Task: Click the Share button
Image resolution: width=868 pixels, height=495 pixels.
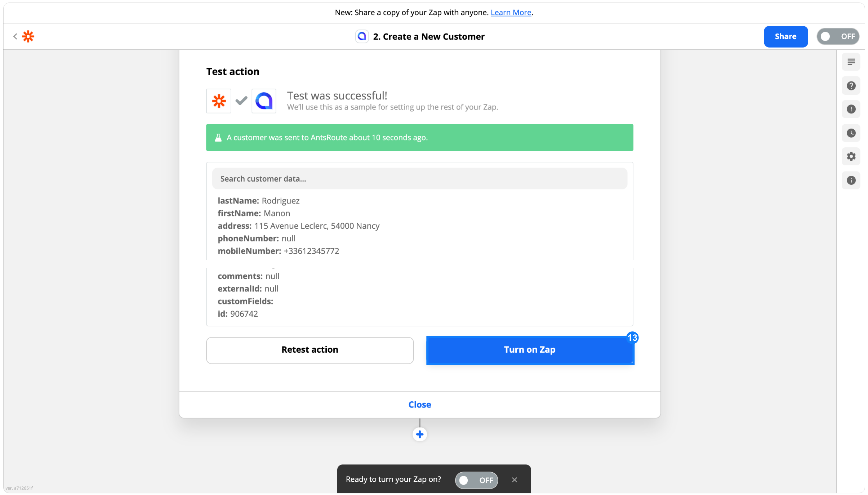Action: coord(785,36)
